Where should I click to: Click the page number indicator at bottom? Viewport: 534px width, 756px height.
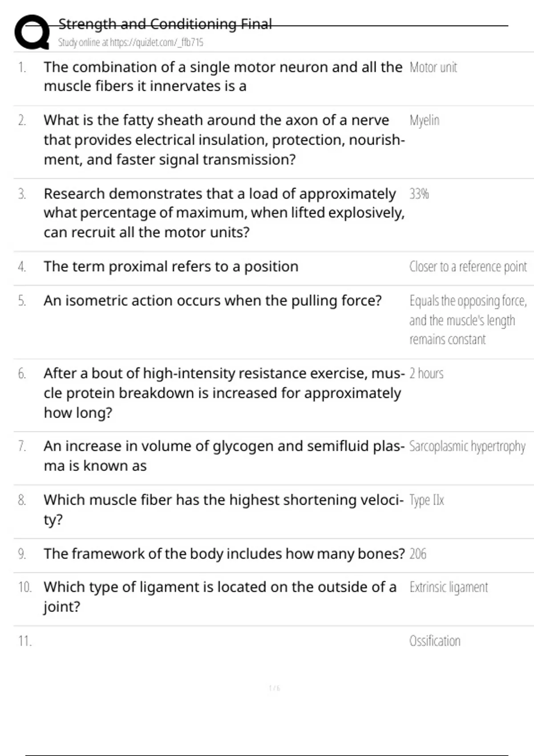(274, 688)
